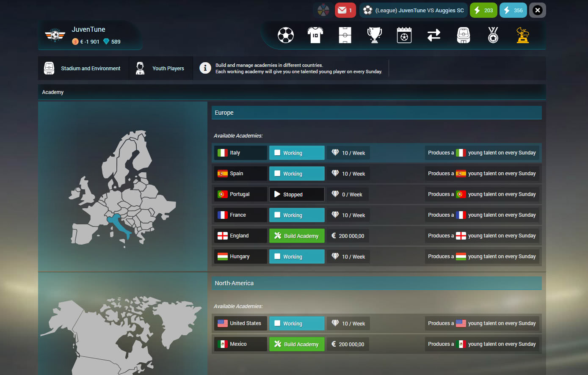This screenshot has width=588, height=375.
Task: Click the Europe map image
Action: click(x=123, y=186)
